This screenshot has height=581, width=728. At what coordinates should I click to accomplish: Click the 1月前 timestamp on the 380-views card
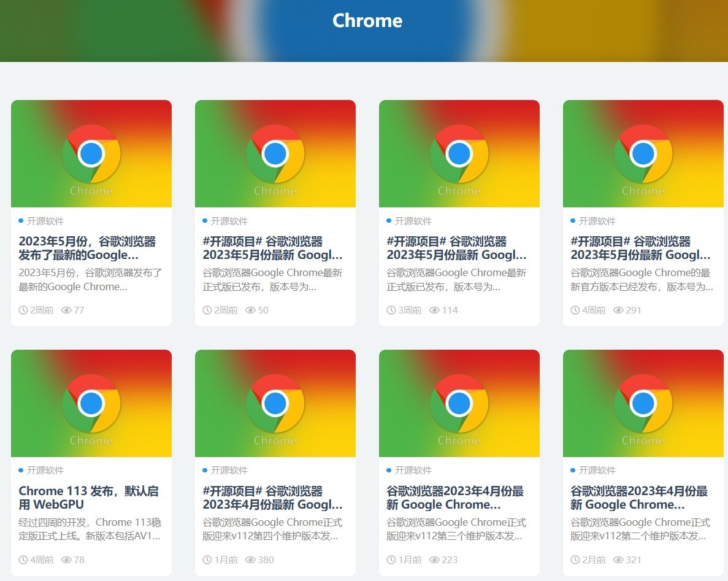tap(226, 560)
